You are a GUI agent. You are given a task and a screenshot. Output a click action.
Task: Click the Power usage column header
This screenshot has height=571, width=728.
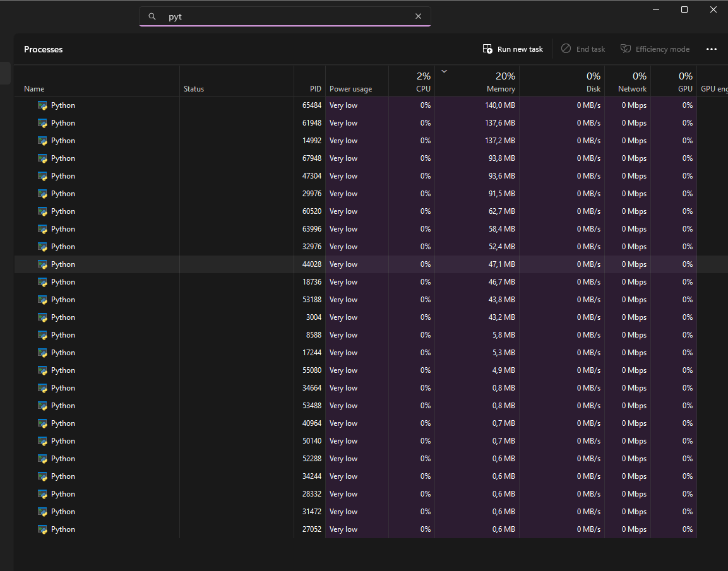350,89
